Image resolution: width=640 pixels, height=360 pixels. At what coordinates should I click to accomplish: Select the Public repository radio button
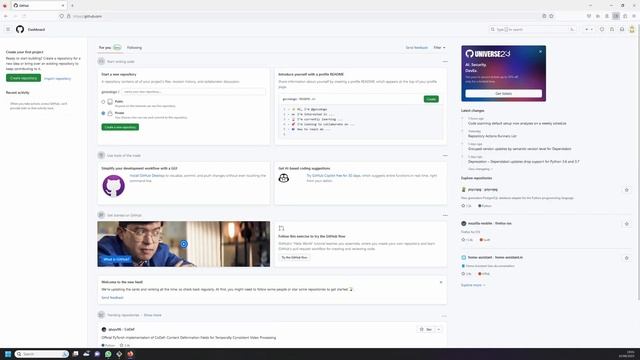coord(103,102)
